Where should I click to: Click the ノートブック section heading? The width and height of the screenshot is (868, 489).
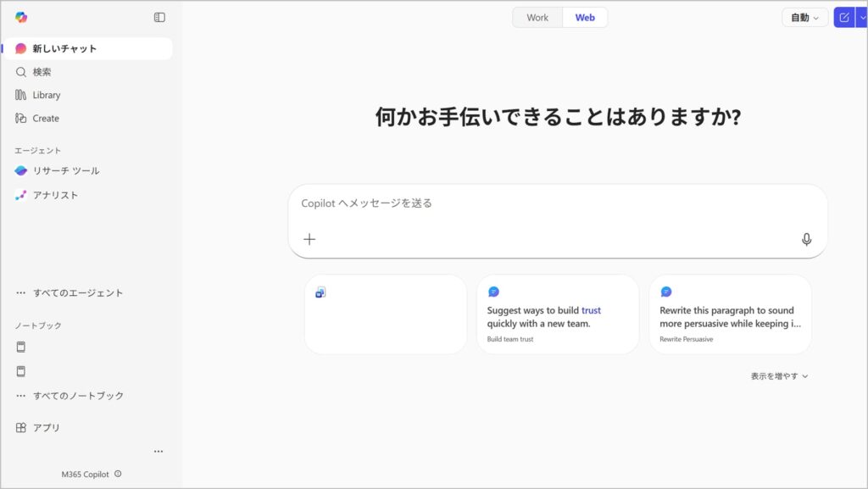pyautogui.click(x=38, y=325)
